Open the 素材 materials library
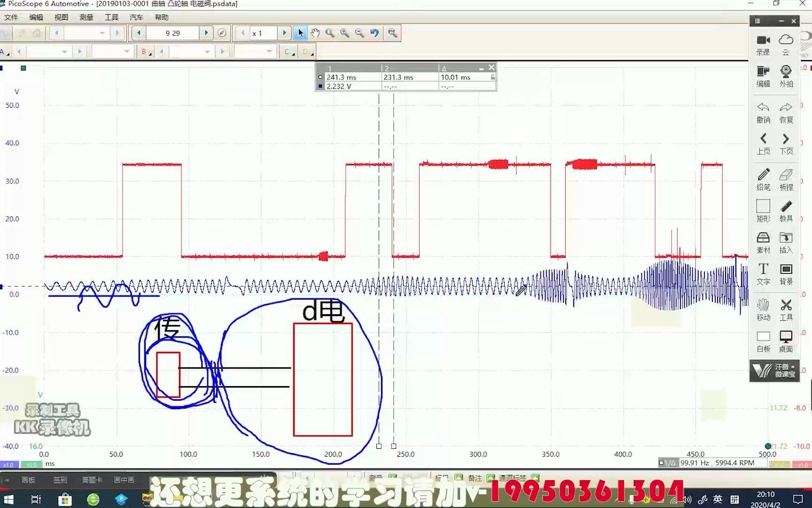 (763, 243)
